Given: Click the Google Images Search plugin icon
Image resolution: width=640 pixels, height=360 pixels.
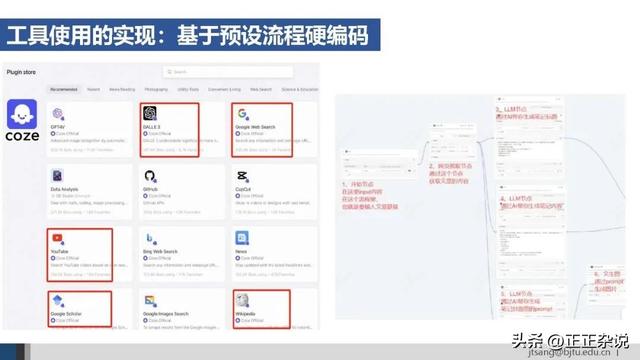Looking at the screenshot, I should coord(150,301).
